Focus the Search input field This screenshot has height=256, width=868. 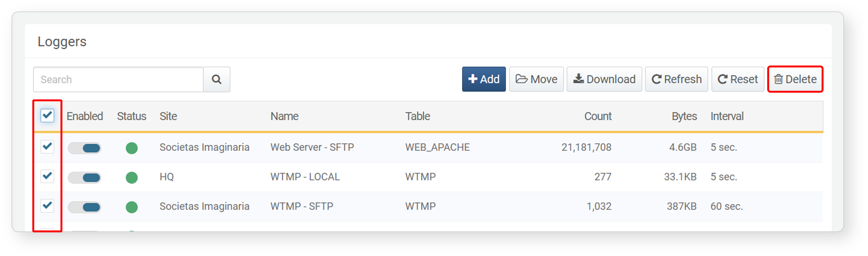click(x=118, y=79)
